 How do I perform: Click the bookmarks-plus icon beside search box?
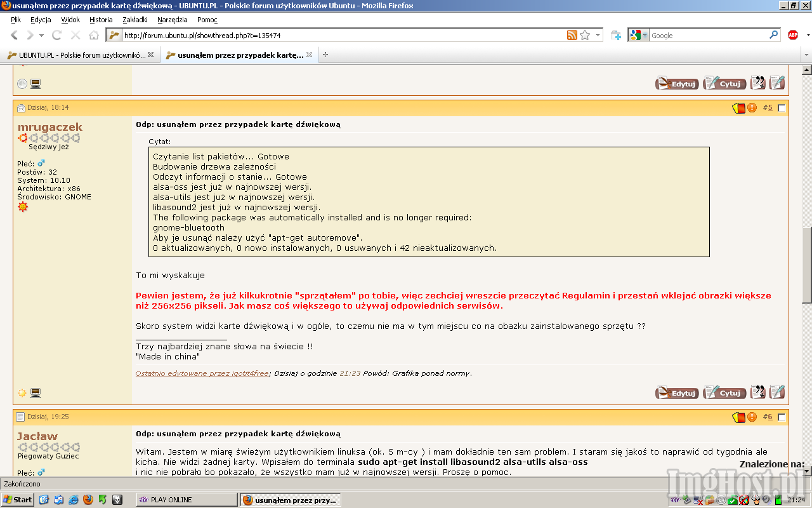tap(616, 36)
